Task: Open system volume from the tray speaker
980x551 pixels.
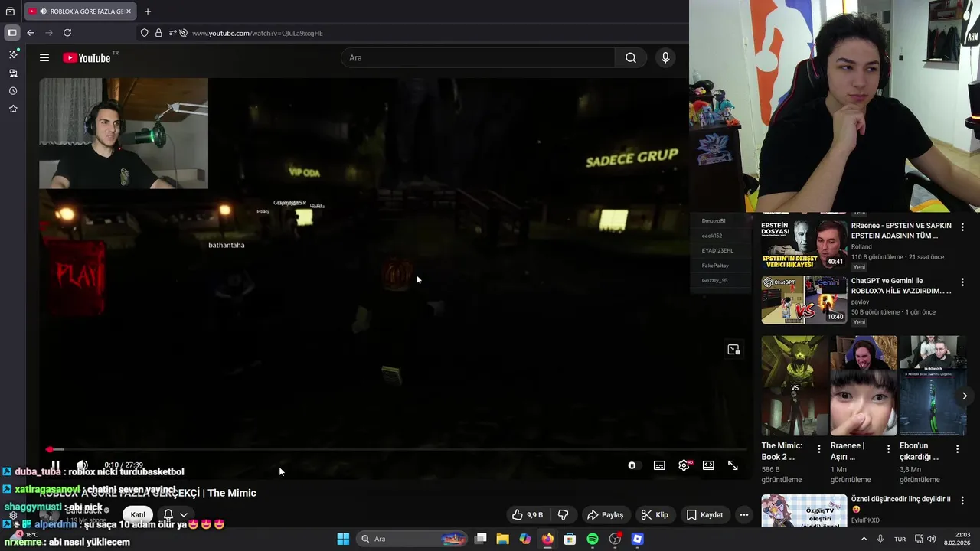Action: (932, 539)
